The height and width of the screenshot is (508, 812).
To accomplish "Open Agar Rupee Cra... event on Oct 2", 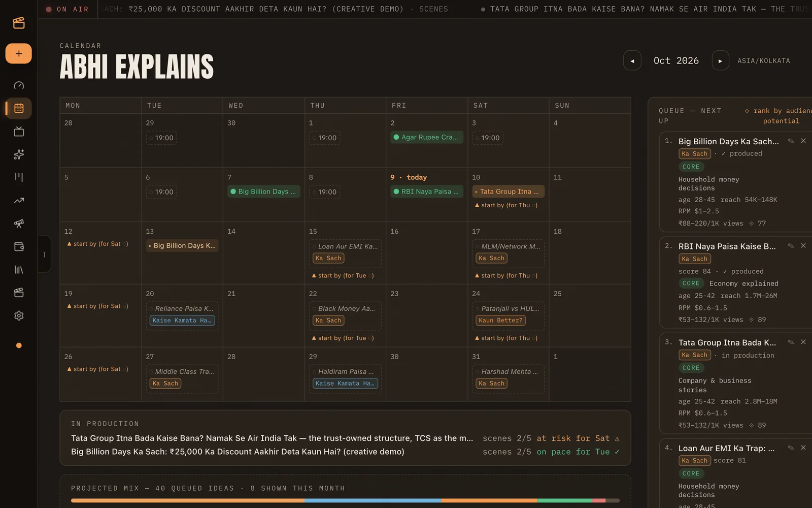I will [x=427, y=137].
